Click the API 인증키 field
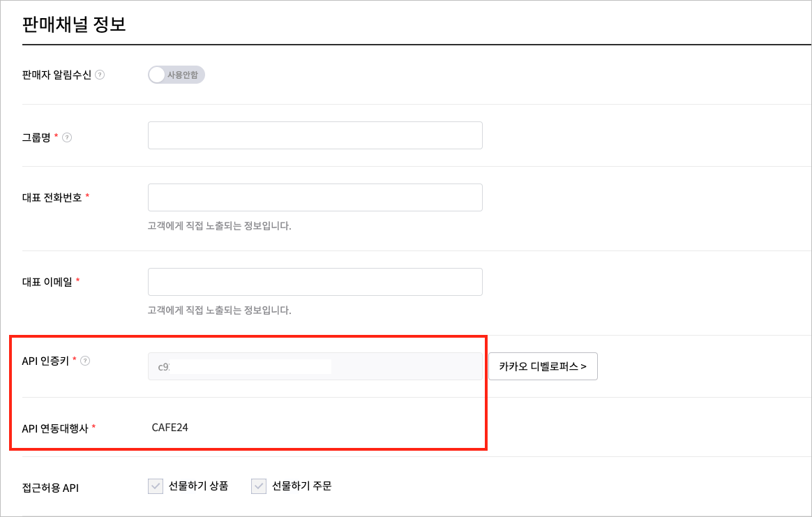The width and height of the screenshot is (812, 517). (x=315, y=366)
